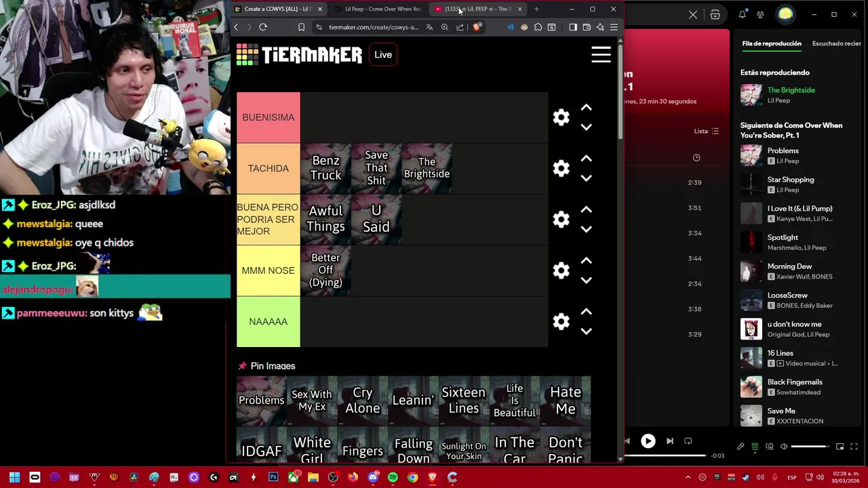
Task: Select the Save That Shit tile
Action: pos(376,168)
